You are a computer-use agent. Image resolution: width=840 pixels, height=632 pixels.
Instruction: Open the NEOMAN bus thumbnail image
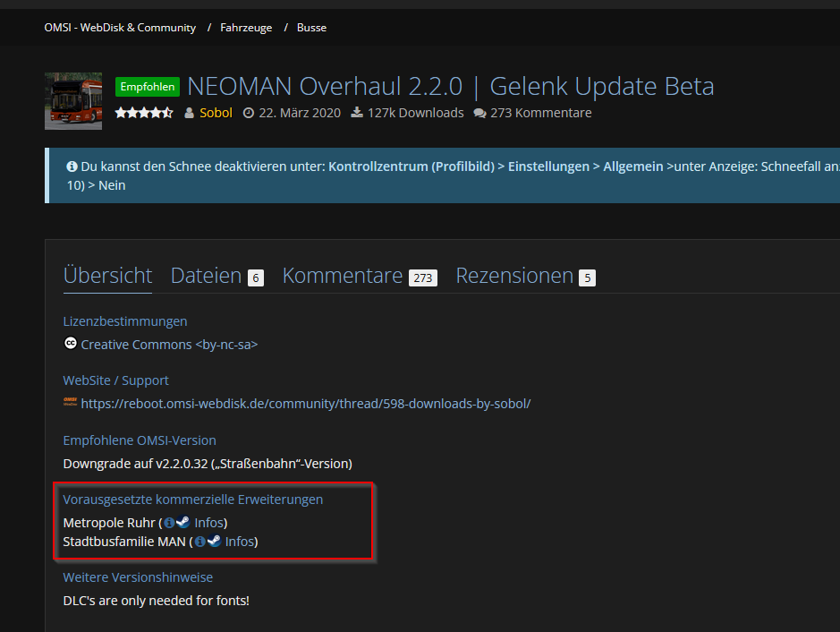[73, 100]
